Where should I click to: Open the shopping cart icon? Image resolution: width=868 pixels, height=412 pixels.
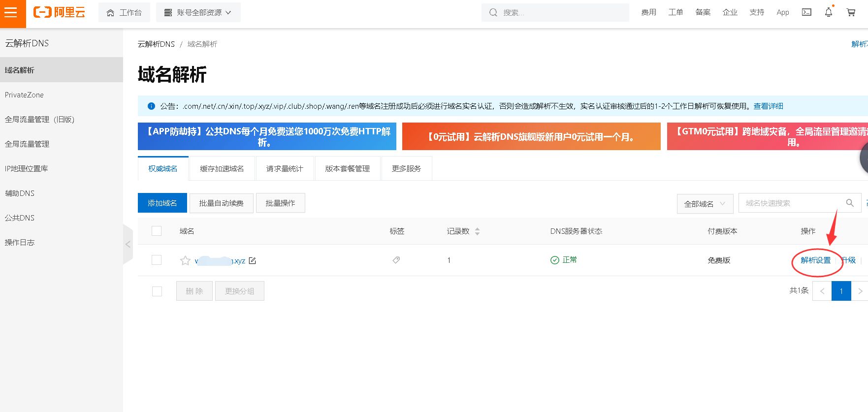[x=851, y=12]
